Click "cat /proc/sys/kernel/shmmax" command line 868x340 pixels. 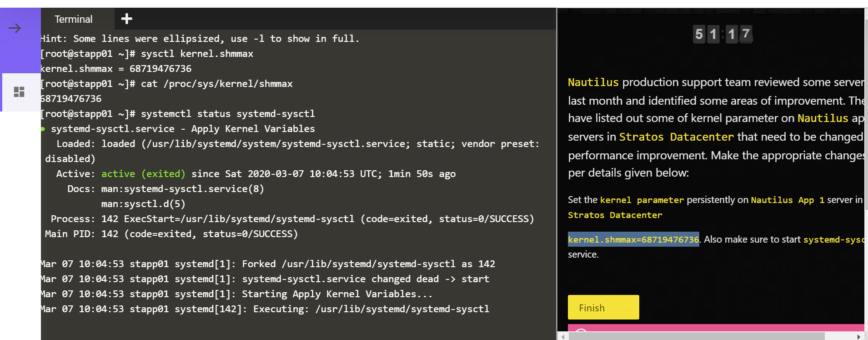pyautogui.click(x=216, y=84)
